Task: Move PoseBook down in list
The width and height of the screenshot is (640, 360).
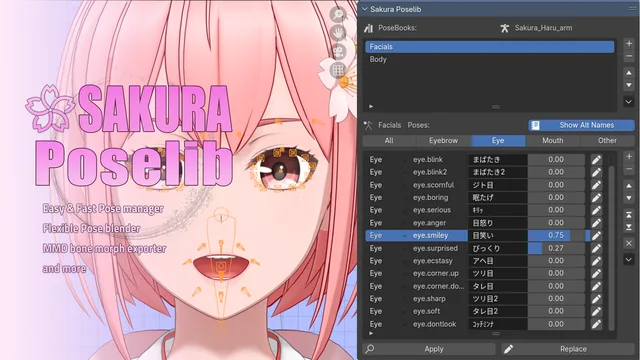Action: [629, 85]
